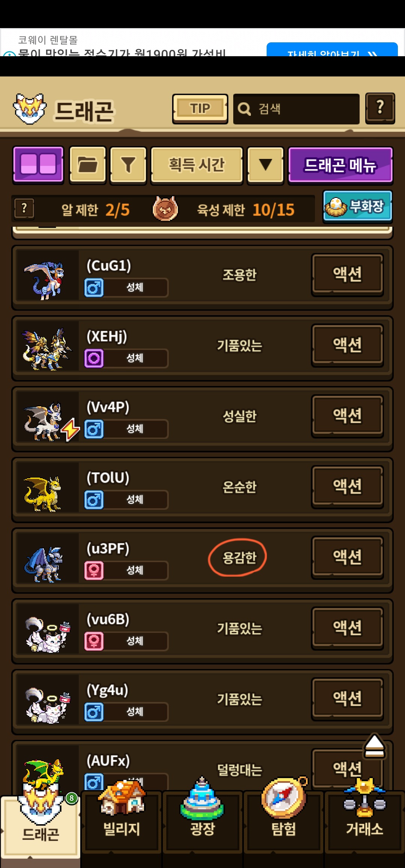Click the scroll-to-top arrow button
The width and height of the screenshot is (405, 868).
[x=374, y=746]
